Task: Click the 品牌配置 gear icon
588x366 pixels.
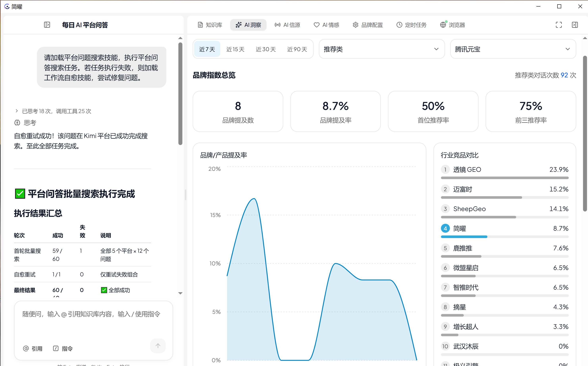Action: (x=355, y=25)
